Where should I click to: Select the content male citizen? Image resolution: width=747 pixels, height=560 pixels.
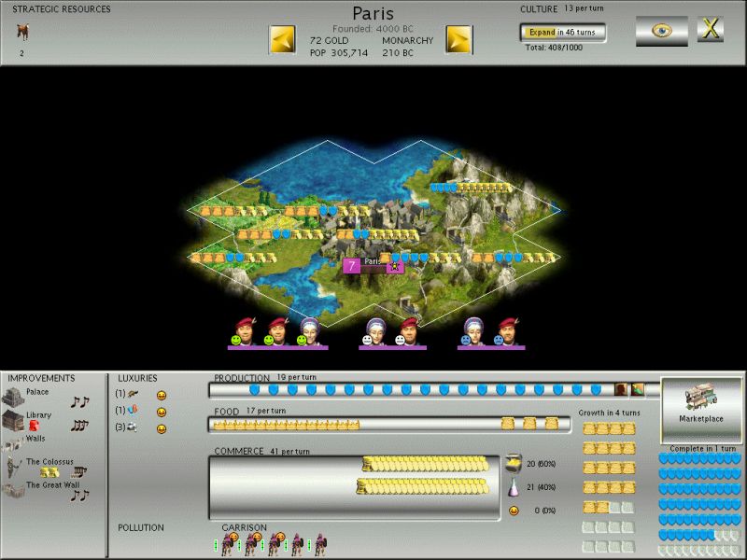(408, 331)
